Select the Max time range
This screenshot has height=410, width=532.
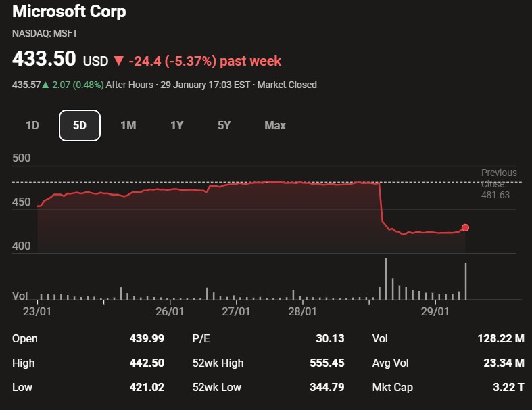275,125
